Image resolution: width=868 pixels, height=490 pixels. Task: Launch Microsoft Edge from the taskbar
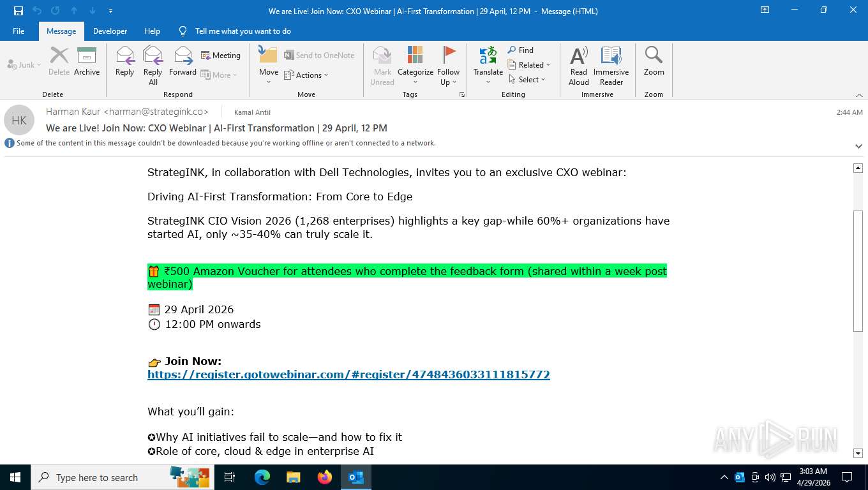point(262,477)
